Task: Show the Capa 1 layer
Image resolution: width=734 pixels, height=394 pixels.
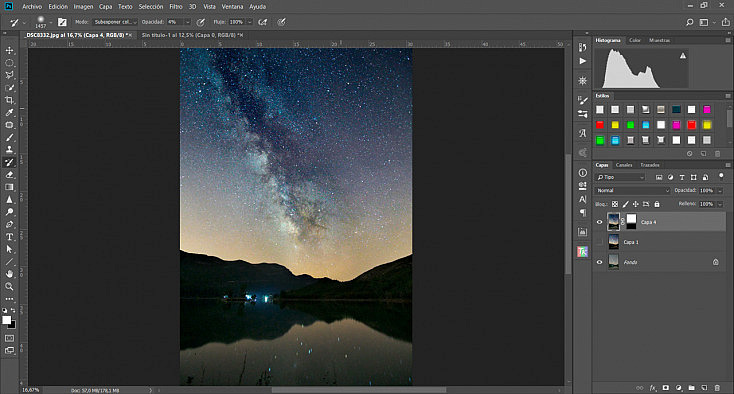Action: point(599,242)
